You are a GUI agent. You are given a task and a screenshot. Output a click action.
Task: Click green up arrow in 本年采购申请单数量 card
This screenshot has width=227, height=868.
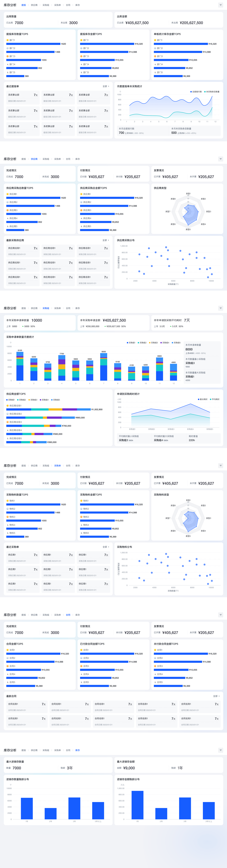[x=23, y=326]
